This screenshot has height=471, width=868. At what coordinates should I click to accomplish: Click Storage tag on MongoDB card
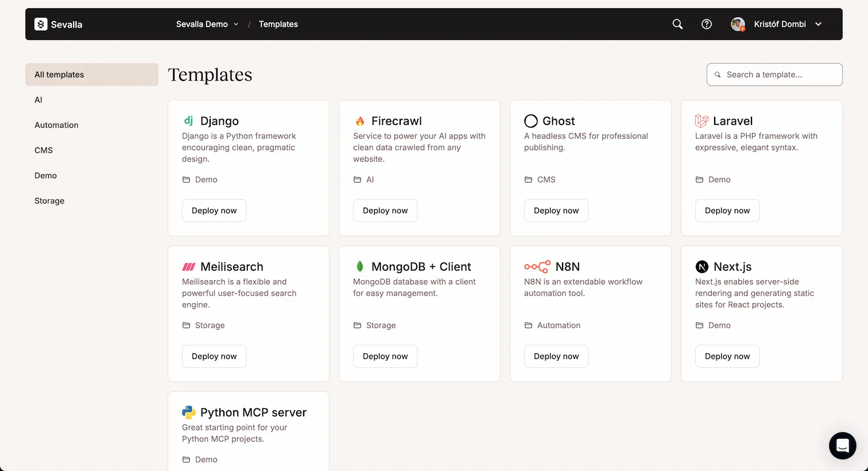(381, 325)
